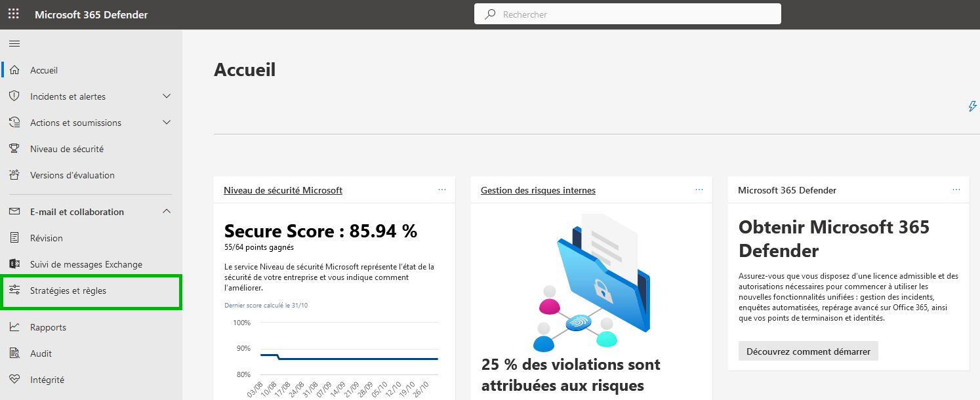The height and width of the screenshot is (400, 980).
Task: Open Stratégies et règles
Action: [91, 292]
